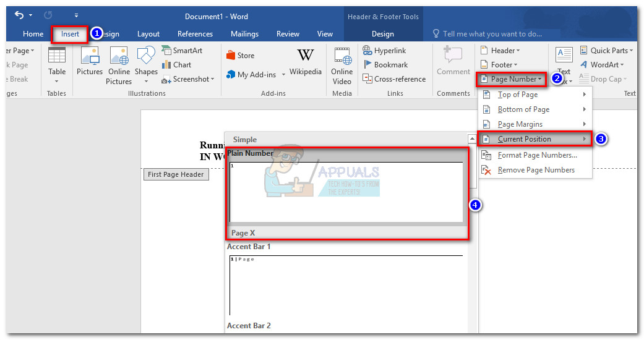Expand the My Add-ins dropdown arrow
Image resolution: width=644 pixels, height=340 pixels.
(283, 75)
